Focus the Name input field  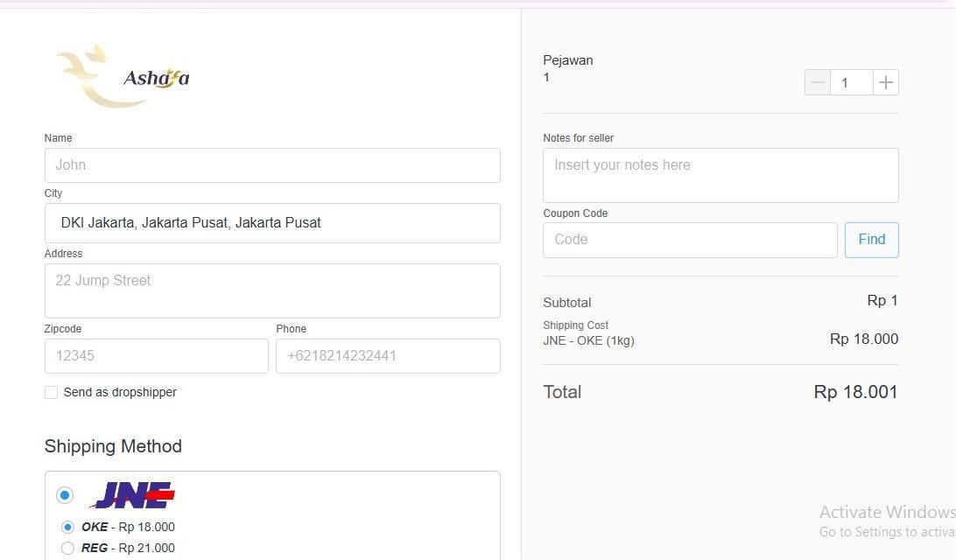(272, 165)
